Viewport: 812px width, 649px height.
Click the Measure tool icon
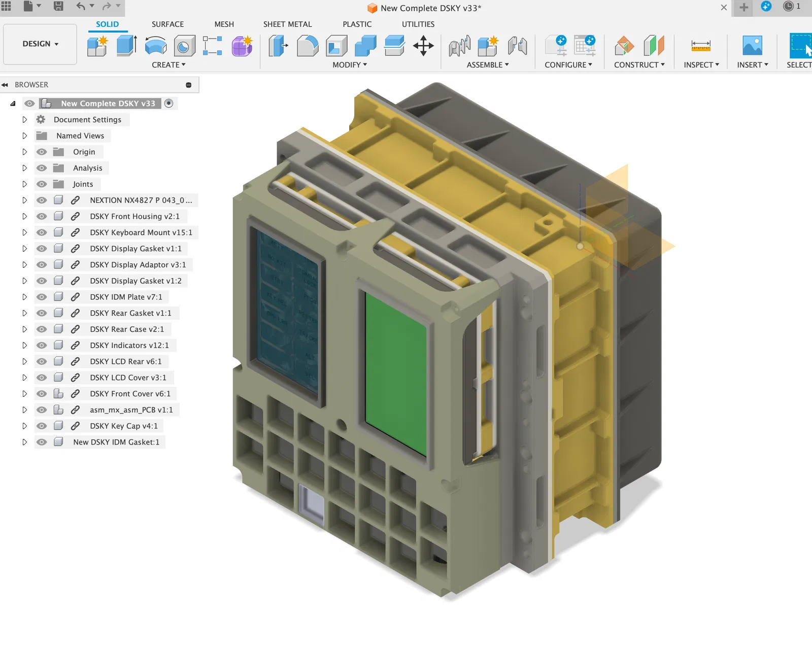(701, 46)
